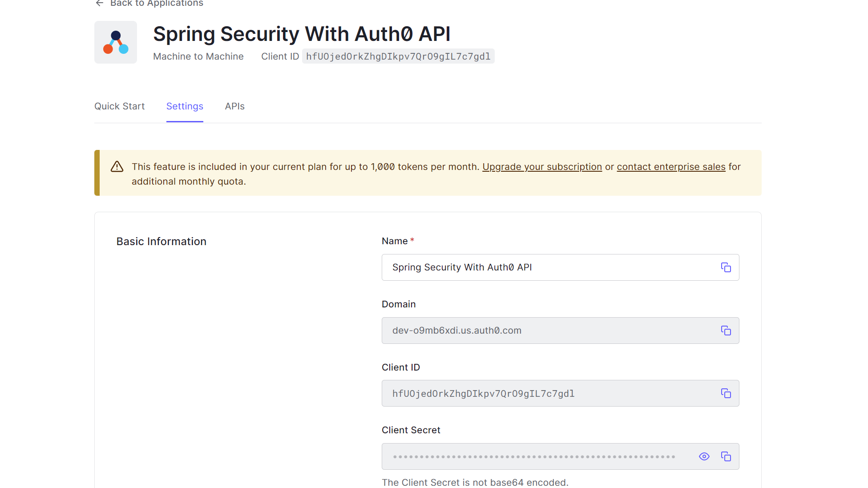Copy the Client ID field value
The image size is (868, 488).
coord(726,393)
